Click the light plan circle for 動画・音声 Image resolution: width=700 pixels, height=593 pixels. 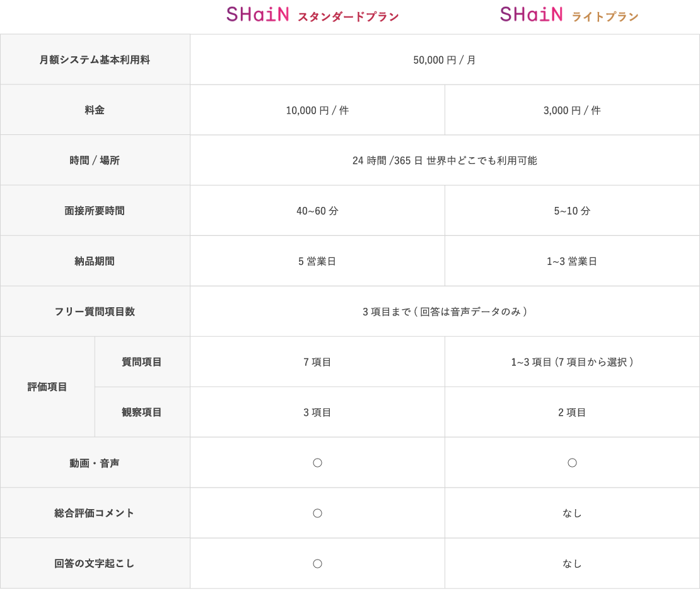coord(572,463)
